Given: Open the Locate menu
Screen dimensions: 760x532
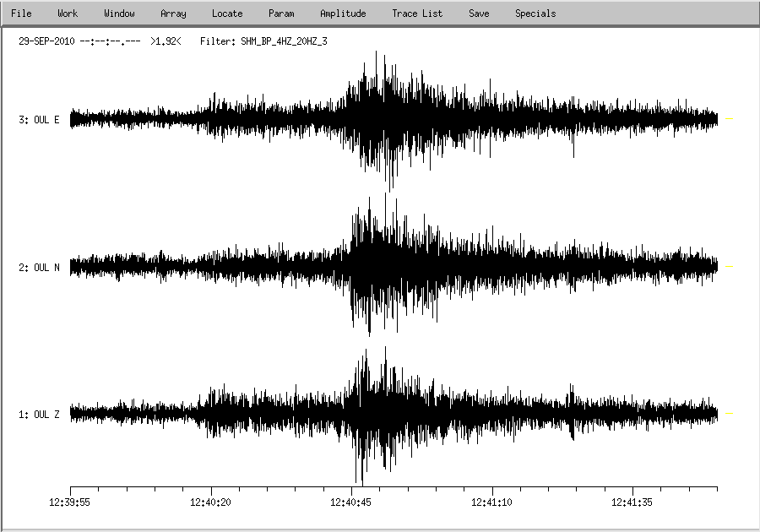Looking at the screenshot, I should click(227, 14).
